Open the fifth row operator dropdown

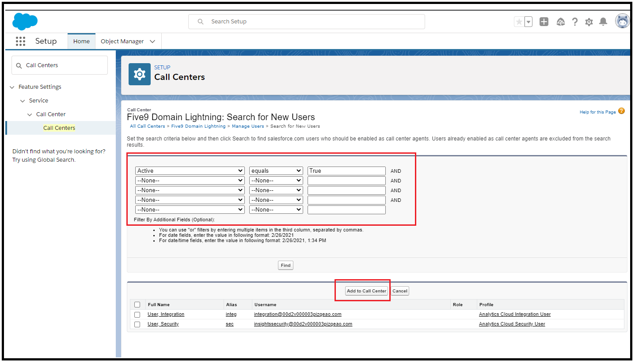(276, 209)
